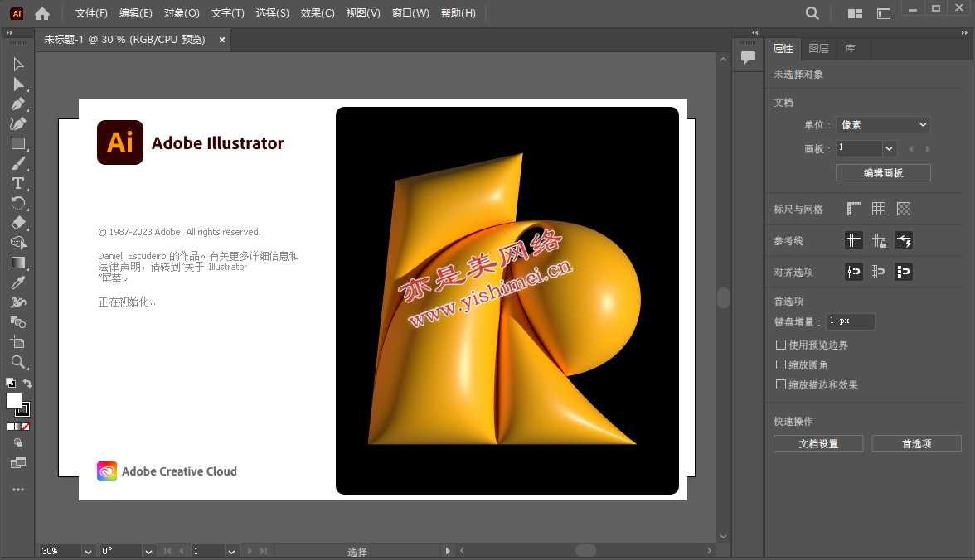Screen dimensions: 975x560
Task: Expand the comments panel strip
Action: pyautogui.click(x=754, y=33)
